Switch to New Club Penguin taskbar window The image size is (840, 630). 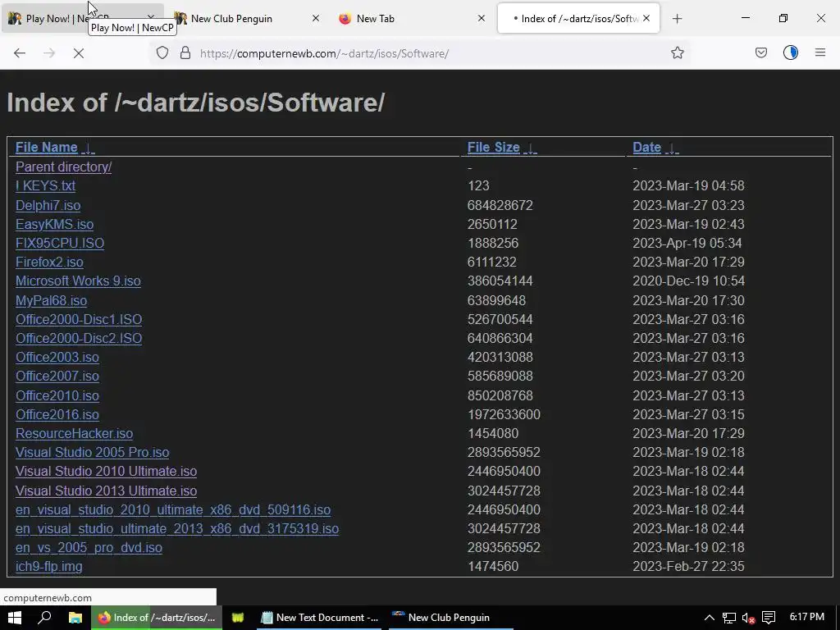[x=449, y=618]
